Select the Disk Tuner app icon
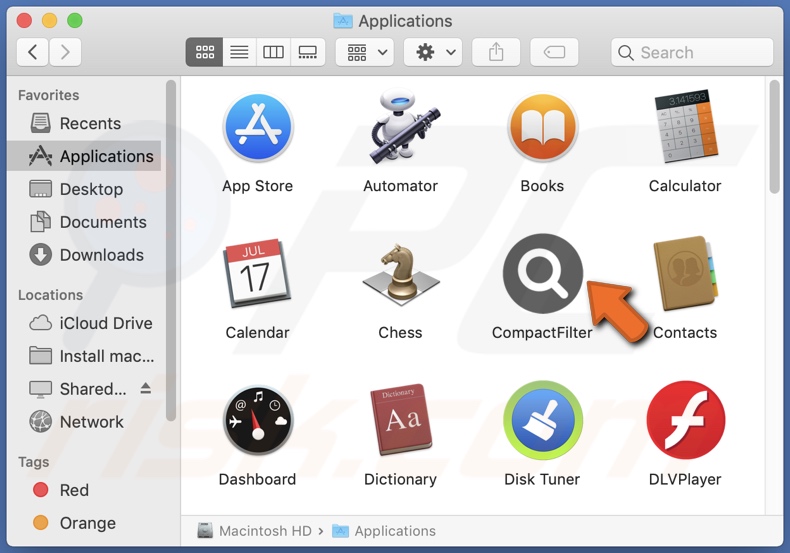The height and width of the screenshot is (553, 790). click(x=543, y=420)
